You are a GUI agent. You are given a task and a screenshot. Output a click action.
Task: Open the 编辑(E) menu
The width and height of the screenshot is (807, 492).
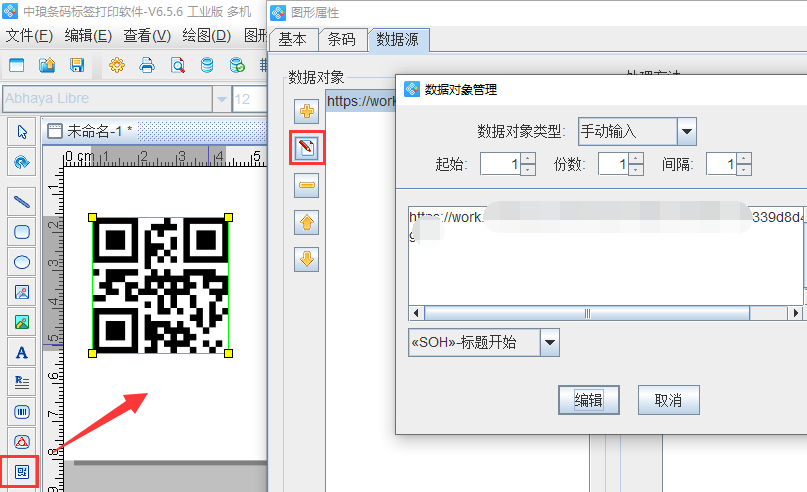click(88, 36)
